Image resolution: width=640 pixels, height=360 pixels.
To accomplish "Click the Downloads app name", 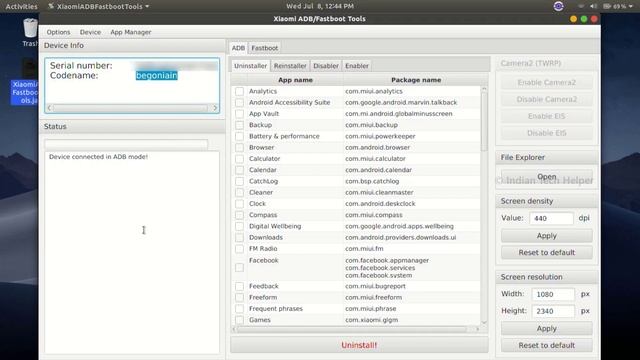I will (266, 237).
